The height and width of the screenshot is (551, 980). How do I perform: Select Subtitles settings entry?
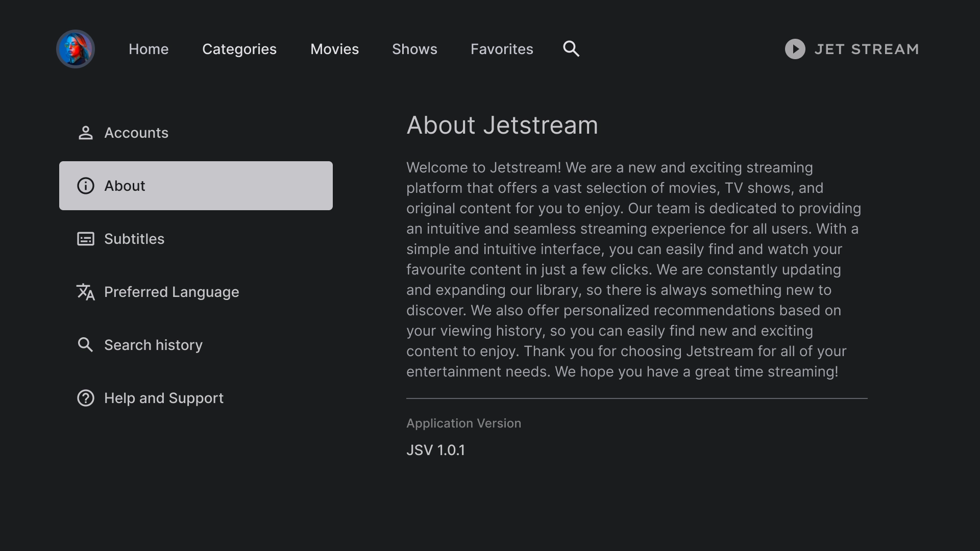pos(134,239)
